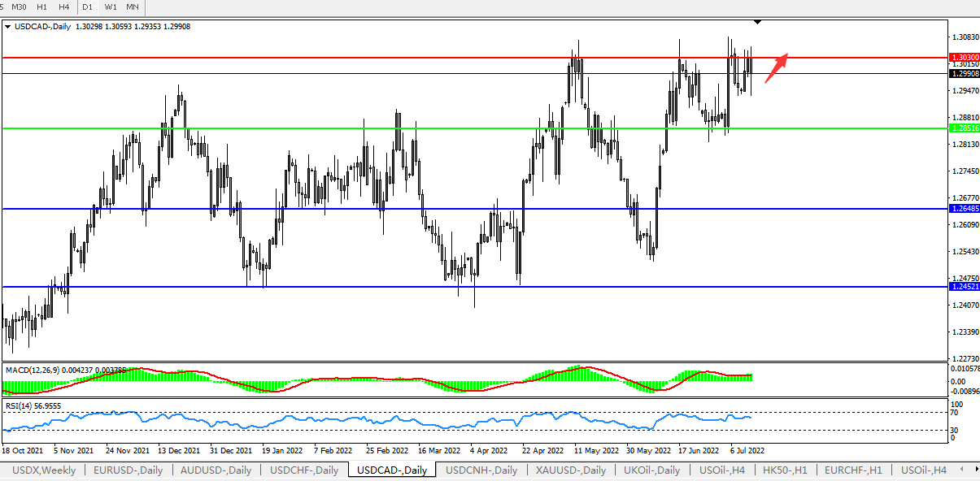This screenshot has width=980, height=481.
Task: Open the XAUUSD-,Daily chart tab
Action: click(x=569, y=470)
